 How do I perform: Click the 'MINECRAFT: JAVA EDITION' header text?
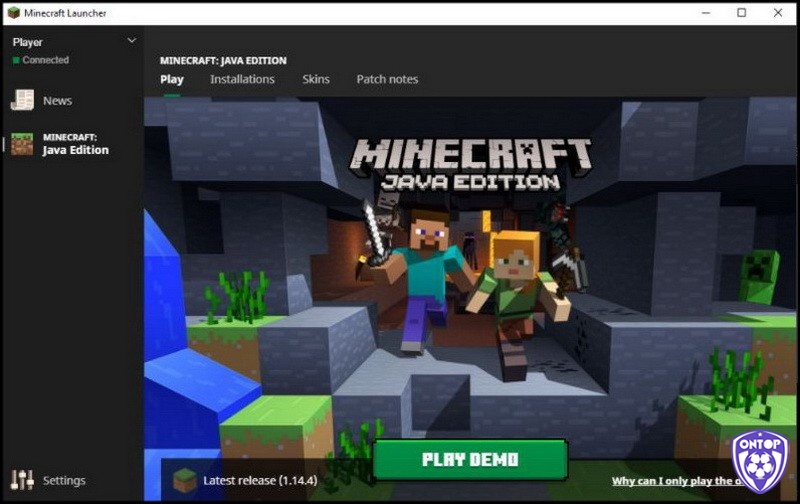click(223, 60)
